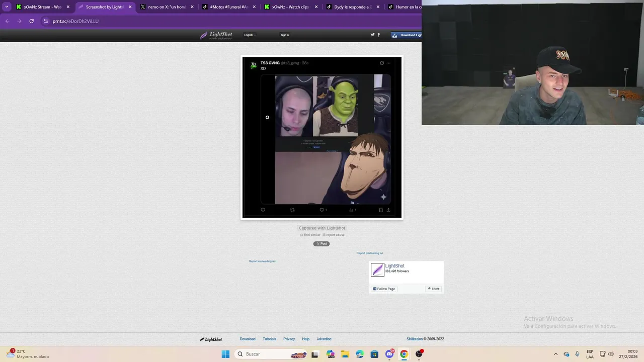This screenshot has height=362, width=644.
Task: Click the LightShot Facebook widget logo
Action: click(x=377, y=269)
